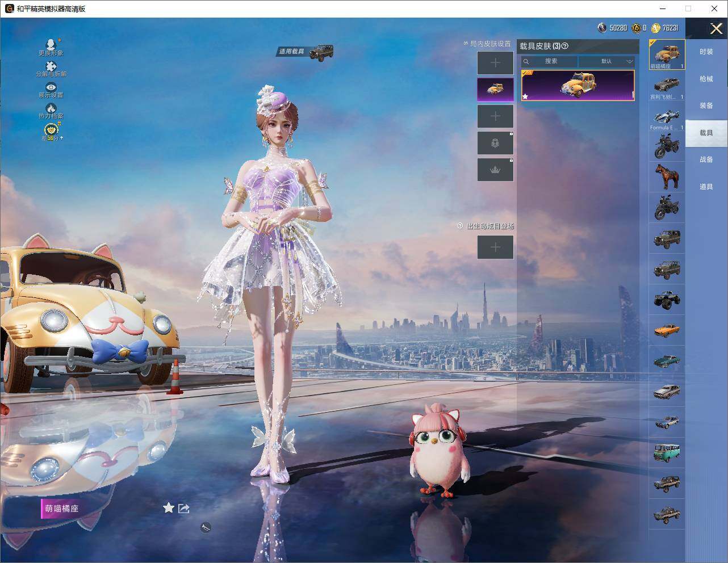Select the equipped yellow car skin slot

(495, 89)
